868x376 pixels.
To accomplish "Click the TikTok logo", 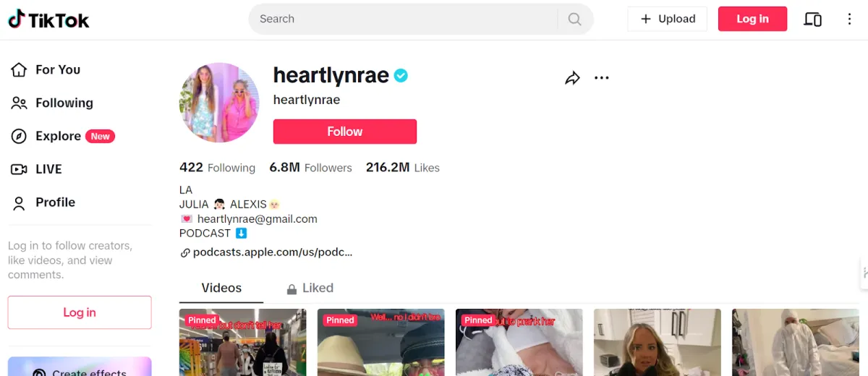I will pos(48,20).
